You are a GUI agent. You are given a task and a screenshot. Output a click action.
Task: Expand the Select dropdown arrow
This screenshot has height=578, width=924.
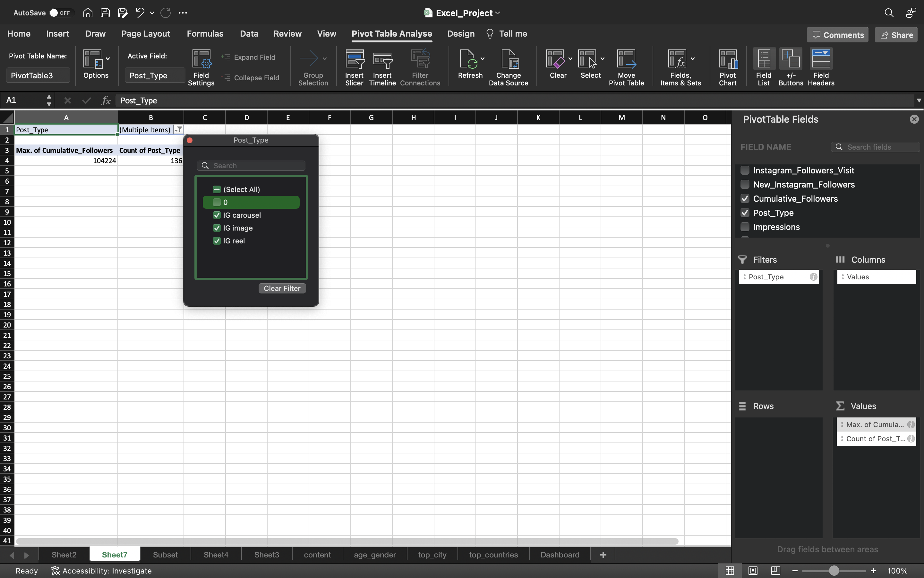603,58
